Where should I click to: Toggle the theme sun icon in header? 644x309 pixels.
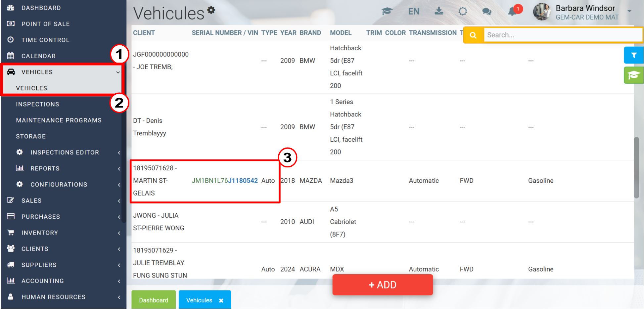(x=463, y=12)
